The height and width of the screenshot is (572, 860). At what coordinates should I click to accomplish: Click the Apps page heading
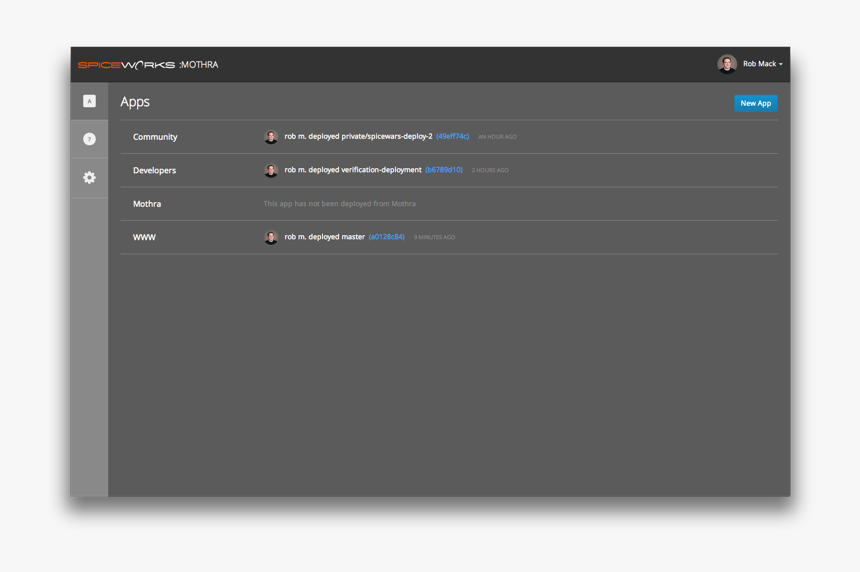coord(135,102)
